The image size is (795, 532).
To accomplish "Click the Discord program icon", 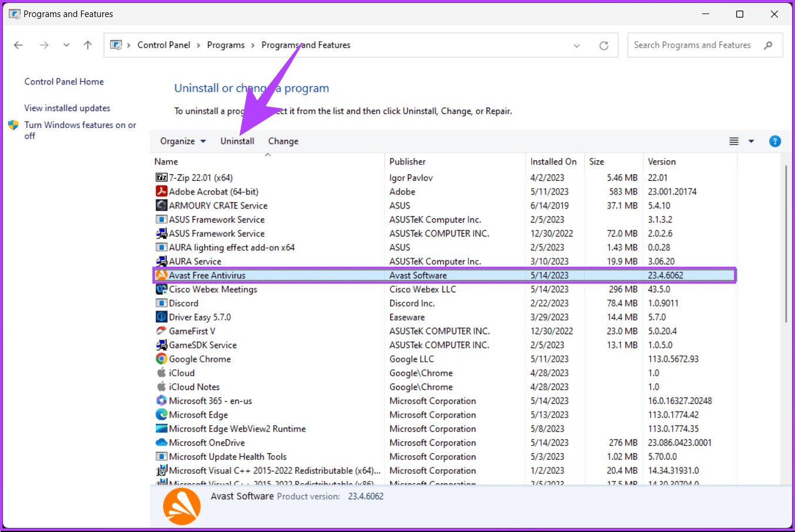I will pyautogui.click(x=162, y=303).
